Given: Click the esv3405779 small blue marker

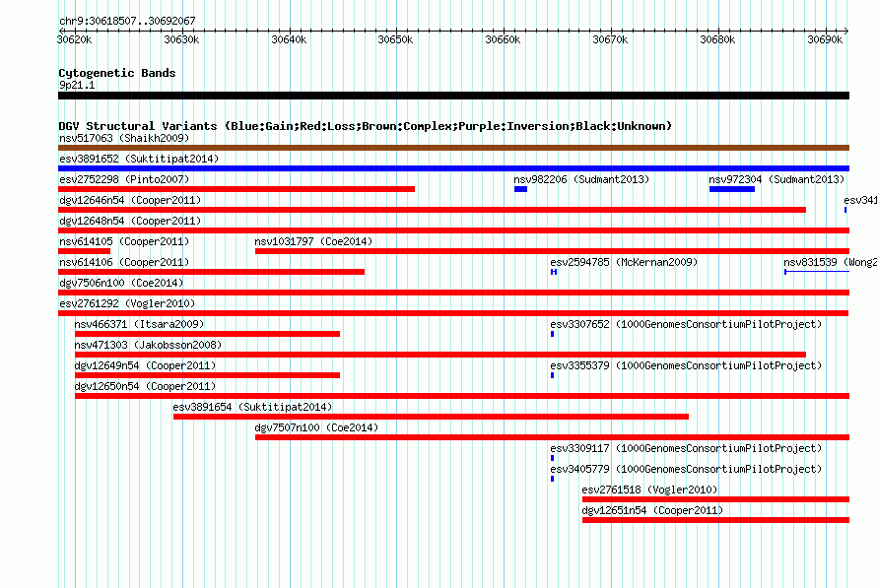Looking at the screenshot, I should click(x=553, y=479).
